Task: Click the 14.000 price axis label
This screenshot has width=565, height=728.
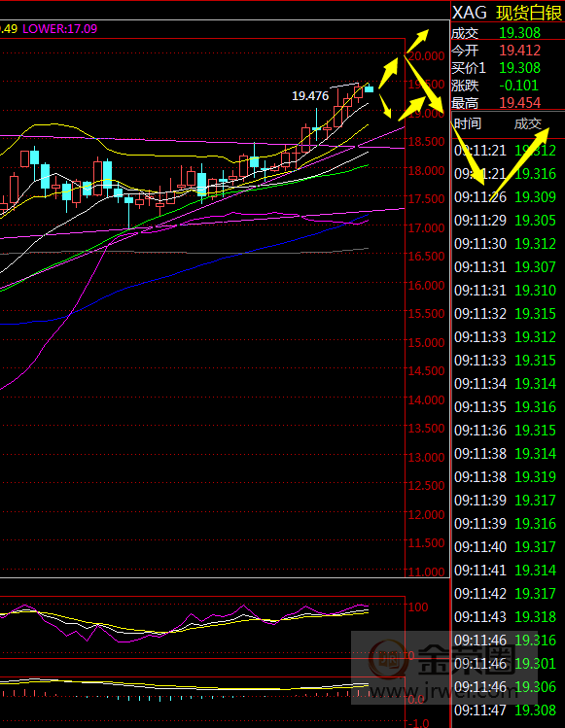Action: [x=426, y=400]
